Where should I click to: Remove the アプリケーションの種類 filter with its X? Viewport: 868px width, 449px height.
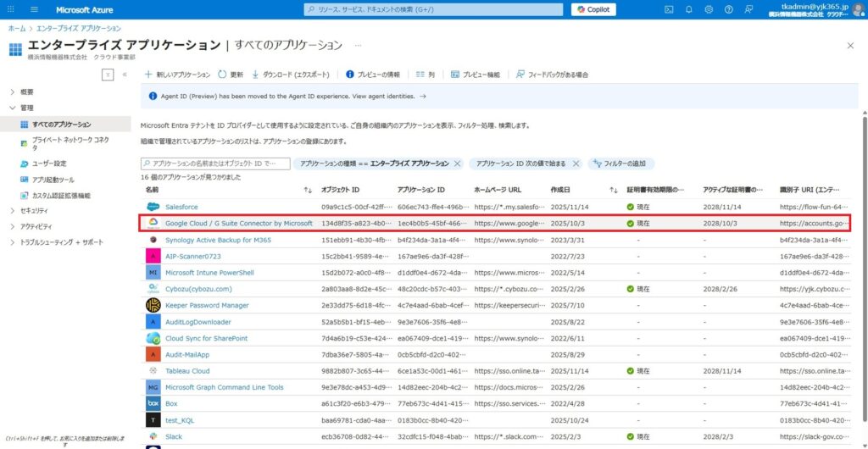pos(458,164)
